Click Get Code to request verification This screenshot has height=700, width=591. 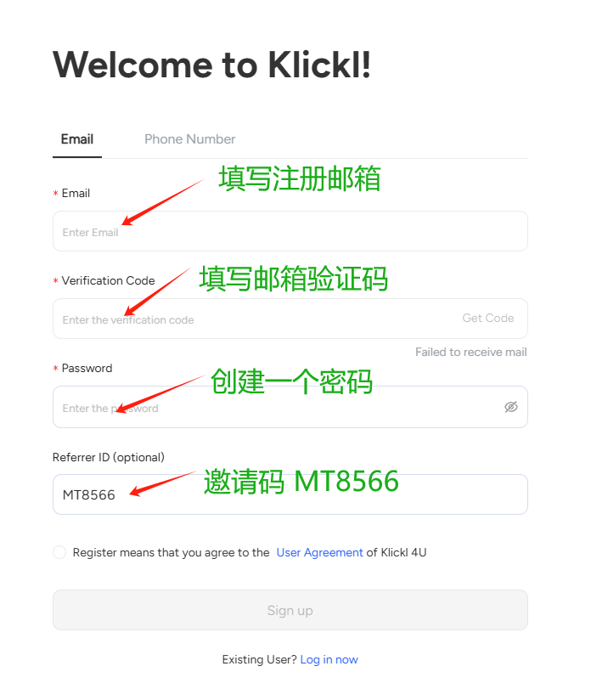(488, 319)
